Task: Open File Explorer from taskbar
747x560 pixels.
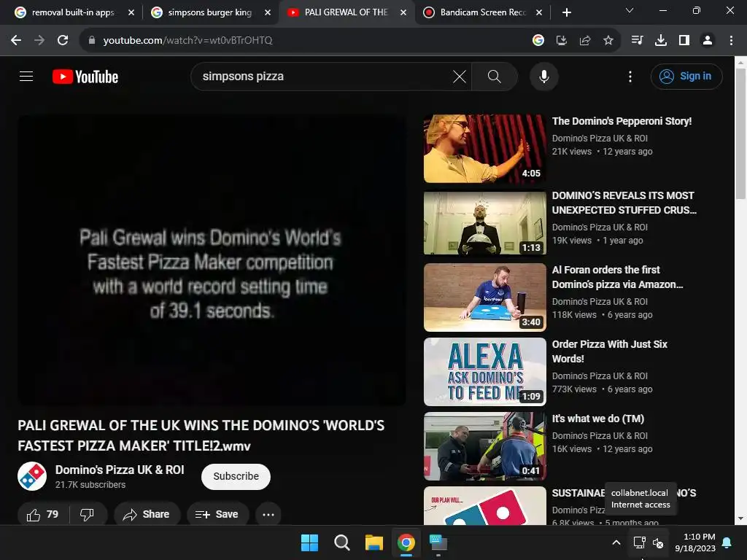Action: click(x=374, y=542)
